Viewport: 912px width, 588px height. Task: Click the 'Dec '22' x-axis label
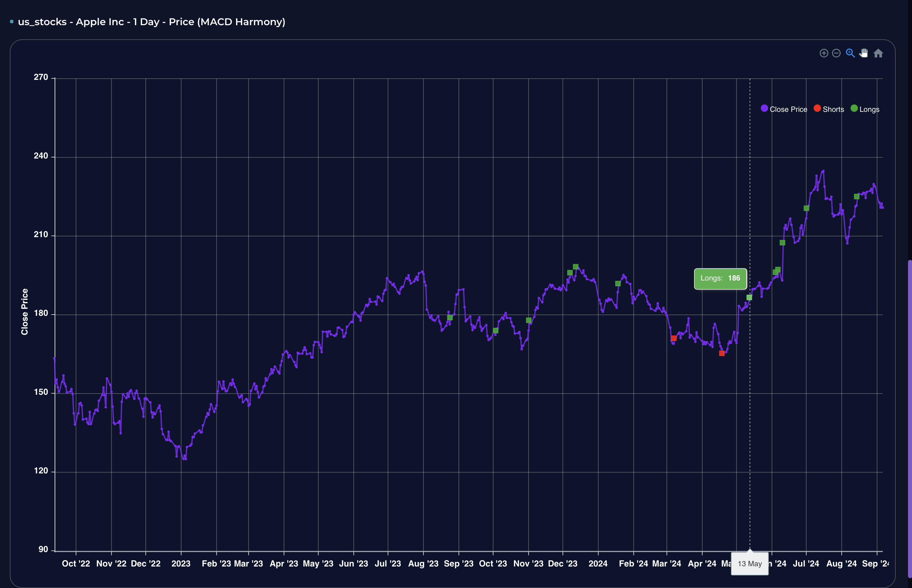[x=145, y=563]
